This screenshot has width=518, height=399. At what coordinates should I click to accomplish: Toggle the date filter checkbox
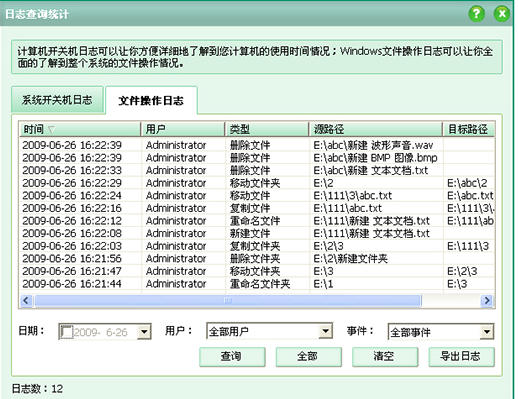point(67,332)
